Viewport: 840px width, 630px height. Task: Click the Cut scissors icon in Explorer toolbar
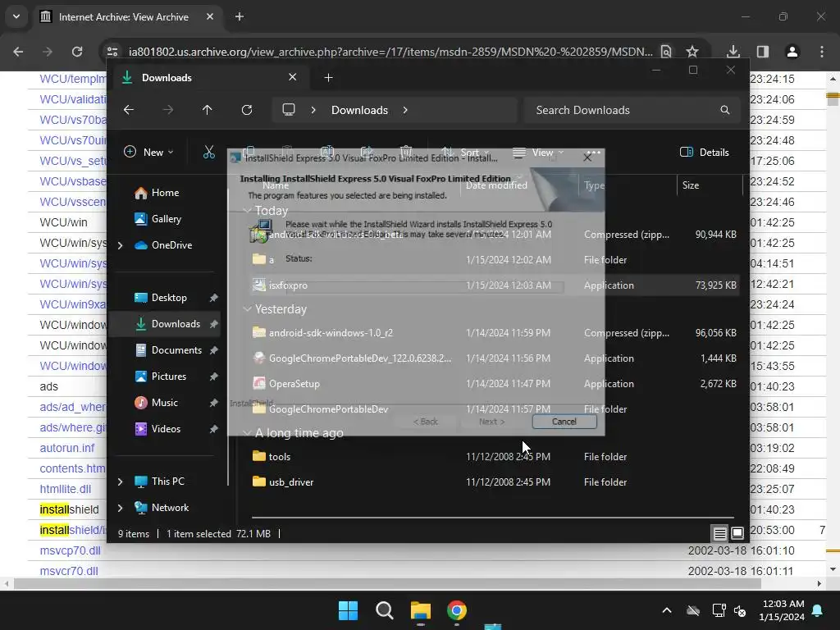point(209,152)
